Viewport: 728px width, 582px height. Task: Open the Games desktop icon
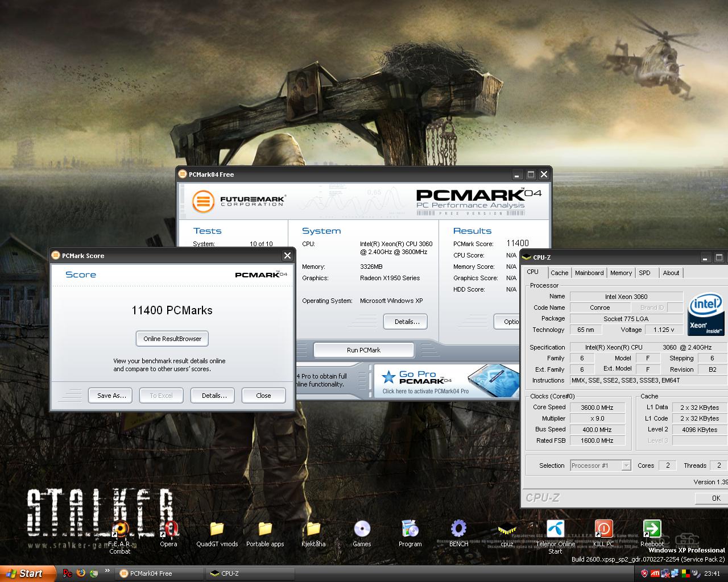click(362, 533)
